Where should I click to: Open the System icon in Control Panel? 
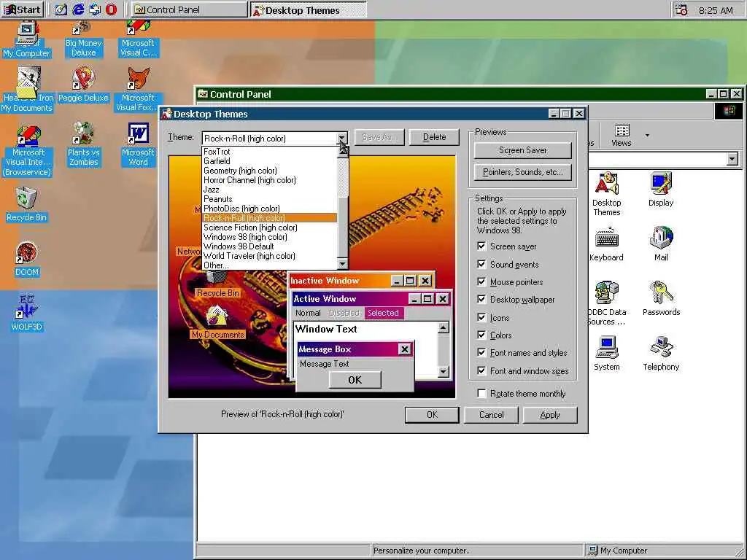coord(606,354)
